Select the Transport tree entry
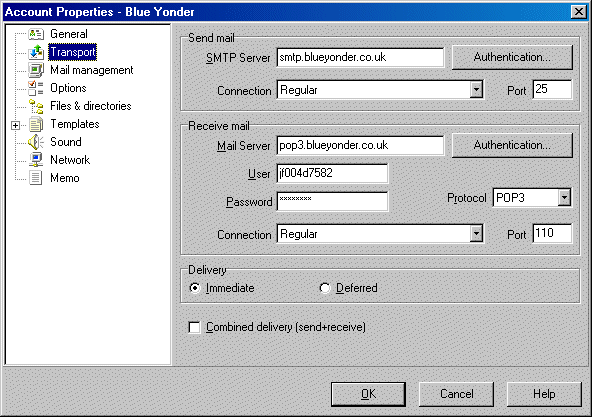Image resolution: width=592 pixels, height=417 pixels. point(72,52)
